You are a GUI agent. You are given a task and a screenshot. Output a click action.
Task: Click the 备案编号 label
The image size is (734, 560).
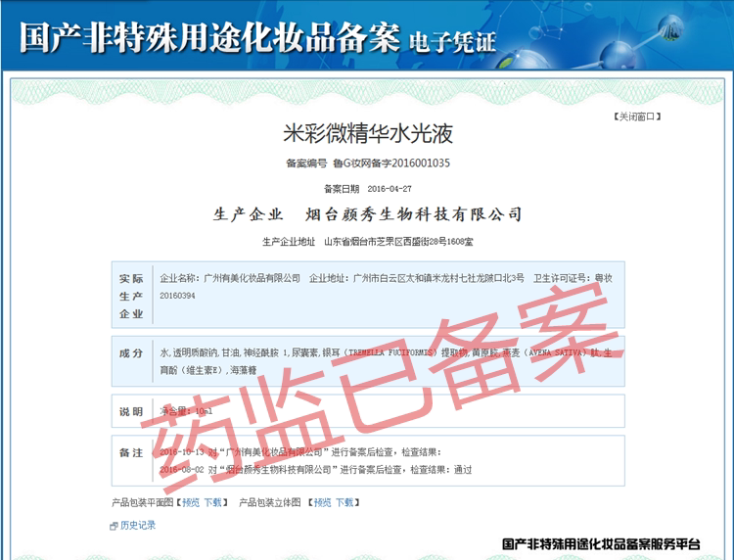coord(306,163)
